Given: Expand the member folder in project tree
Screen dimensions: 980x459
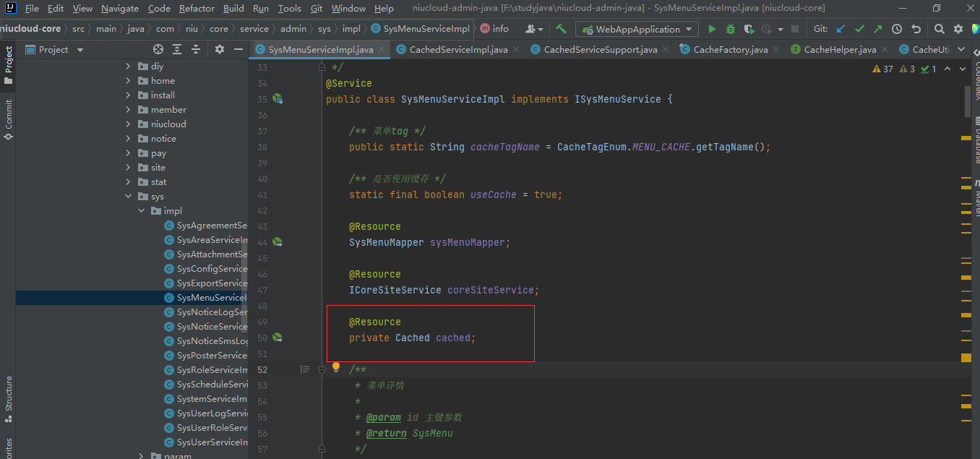Looking at the screenshot, I should coord(129,110).
